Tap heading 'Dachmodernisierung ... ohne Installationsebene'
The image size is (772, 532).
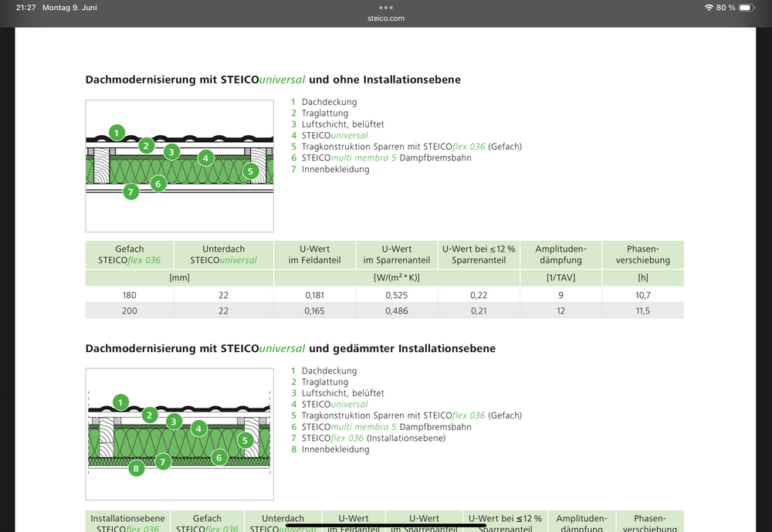273,80
